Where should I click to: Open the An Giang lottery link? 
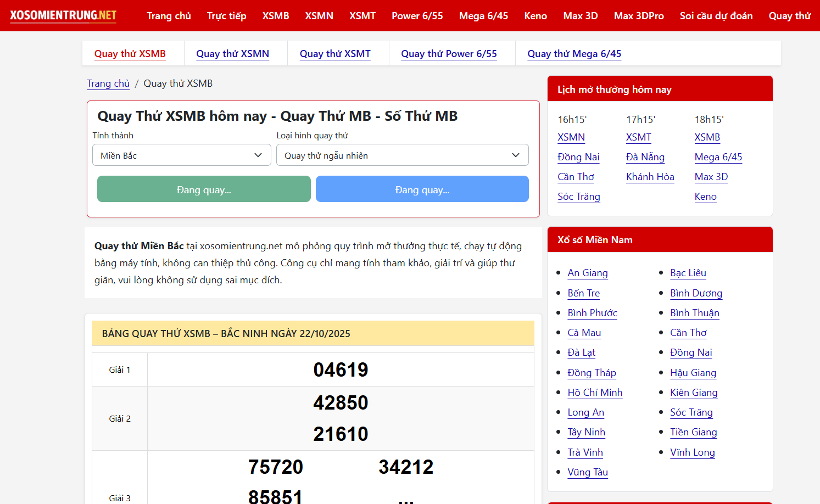587,273
